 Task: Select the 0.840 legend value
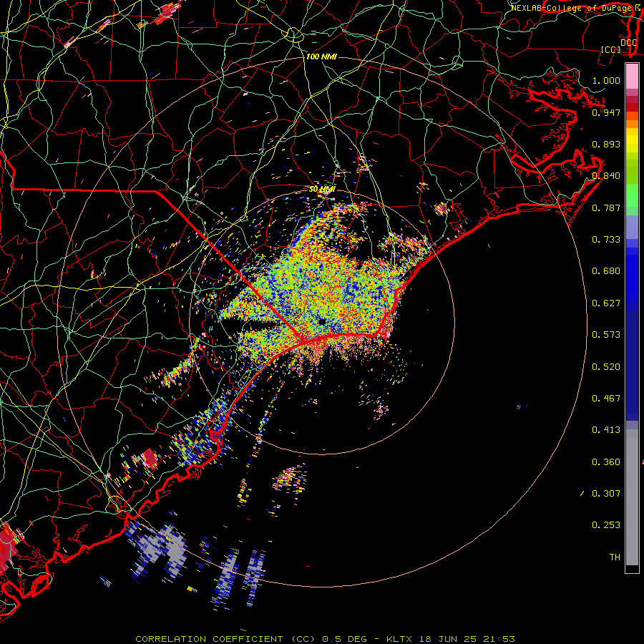(606, 176)
